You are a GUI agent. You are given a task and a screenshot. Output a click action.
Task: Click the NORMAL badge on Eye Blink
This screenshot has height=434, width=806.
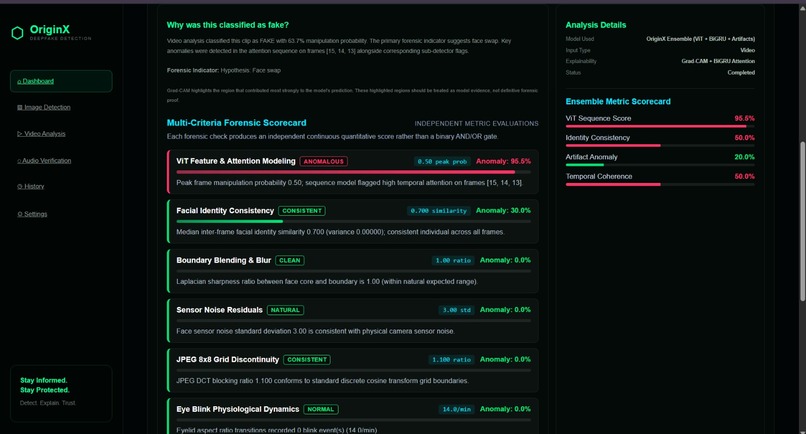(x=321, y=410)
